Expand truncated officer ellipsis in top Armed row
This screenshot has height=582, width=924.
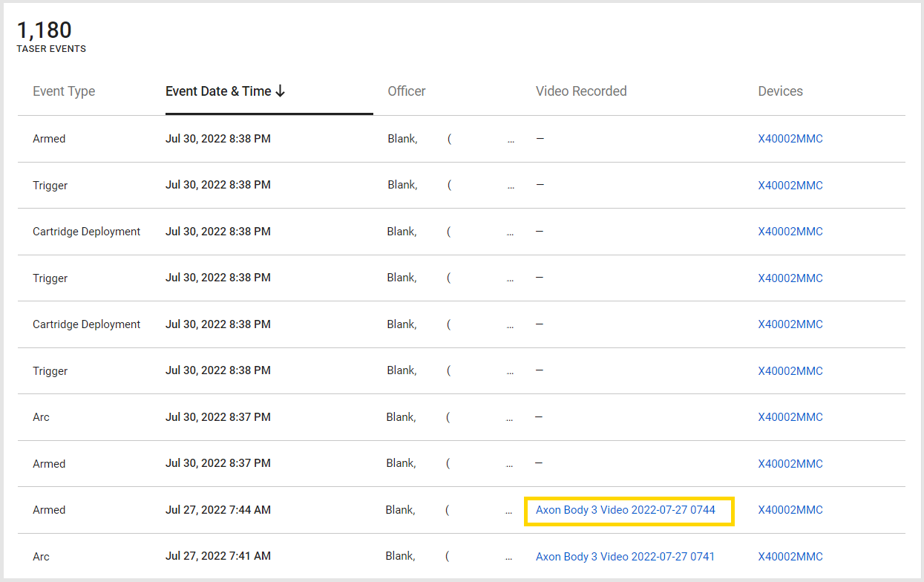[x=511, y=140]
